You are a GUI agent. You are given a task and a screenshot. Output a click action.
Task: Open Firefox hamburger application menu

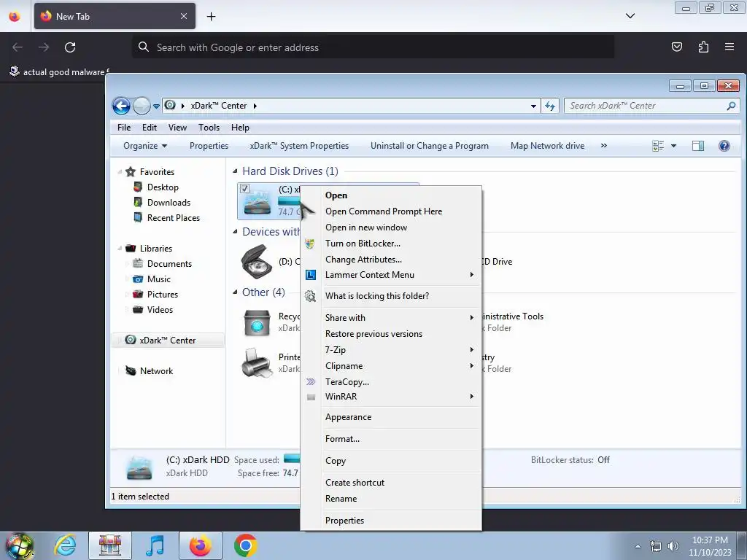[729, 47]
